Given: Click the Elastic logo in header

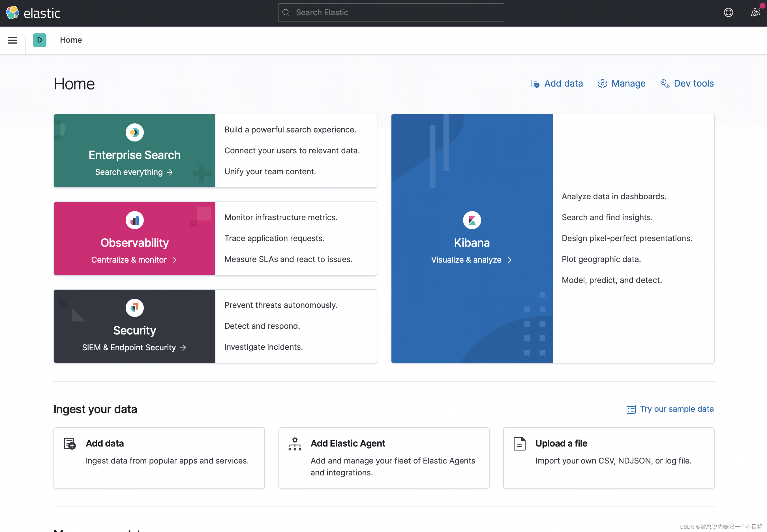Looking at the screenshot, I should point(33,13).
